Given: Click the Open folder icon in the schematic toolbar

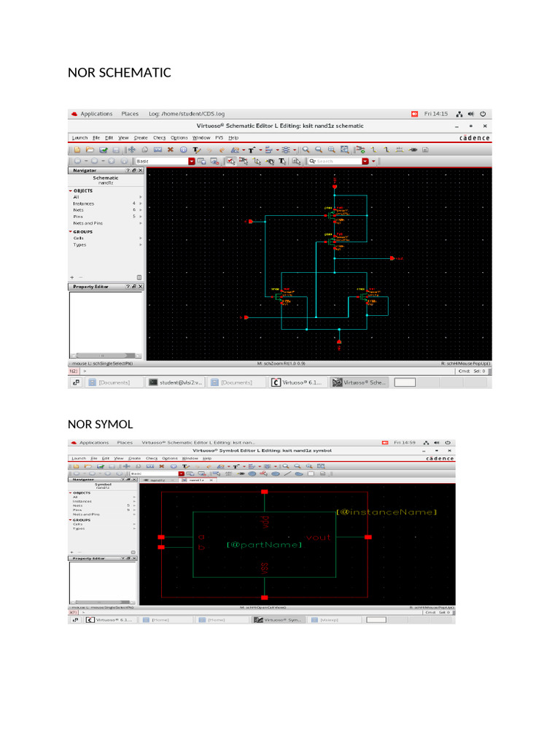Looking at the screenshot, I should coord(90,150).
